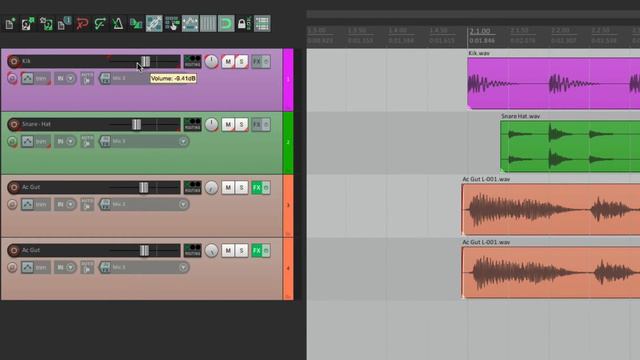Toggle the Auto-crossfade toolbar icon

coord(136,24)
